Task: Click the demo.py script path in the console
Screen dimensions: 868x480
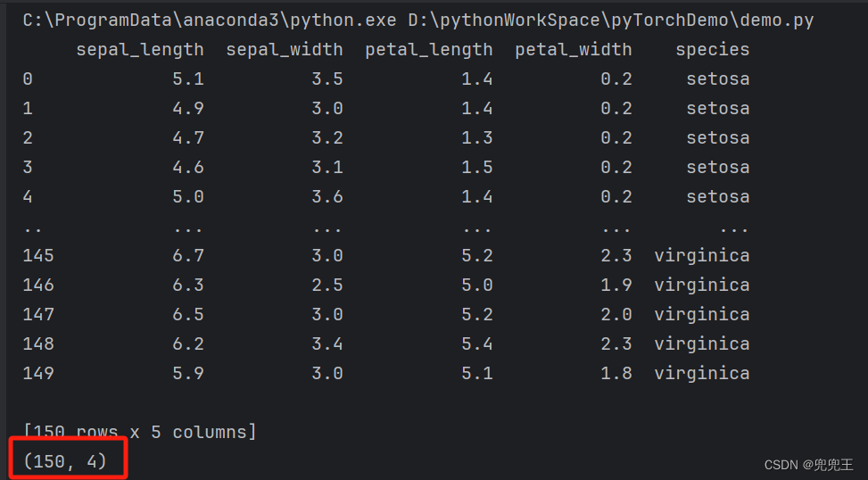Action: pos(611,21)
